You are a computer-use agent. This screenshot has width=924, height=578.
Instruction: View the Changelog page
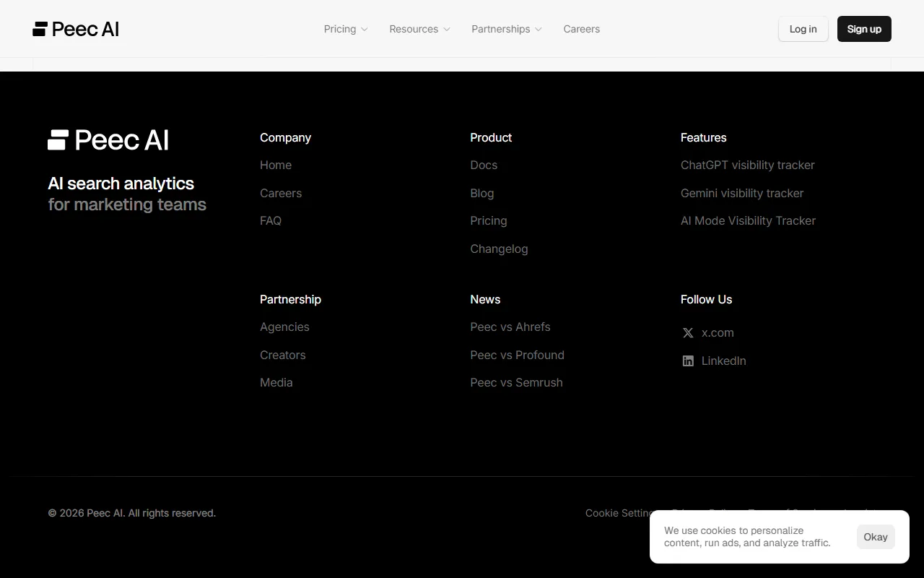(x=499, y=249)
